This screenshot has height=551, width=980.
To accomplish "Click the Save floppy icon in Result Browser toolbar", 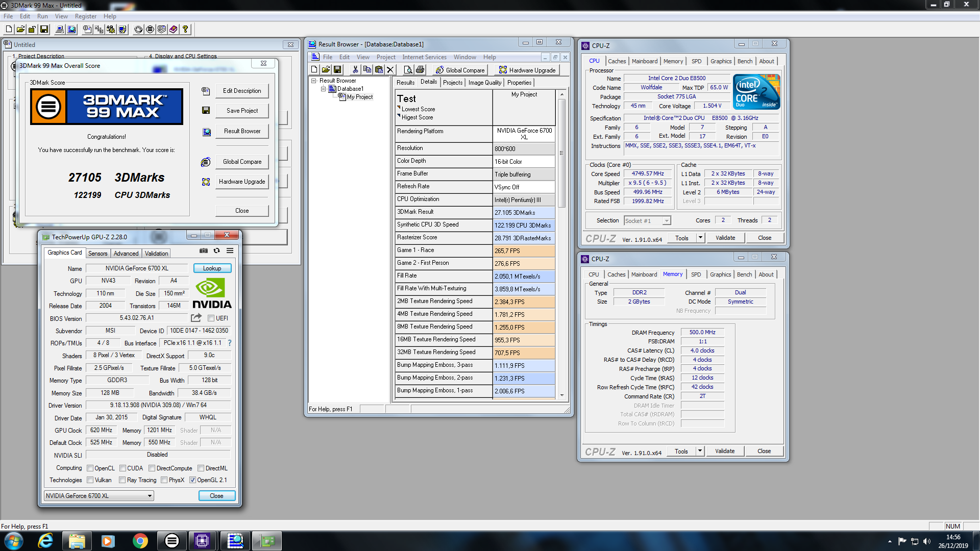I will pos(337,69).
